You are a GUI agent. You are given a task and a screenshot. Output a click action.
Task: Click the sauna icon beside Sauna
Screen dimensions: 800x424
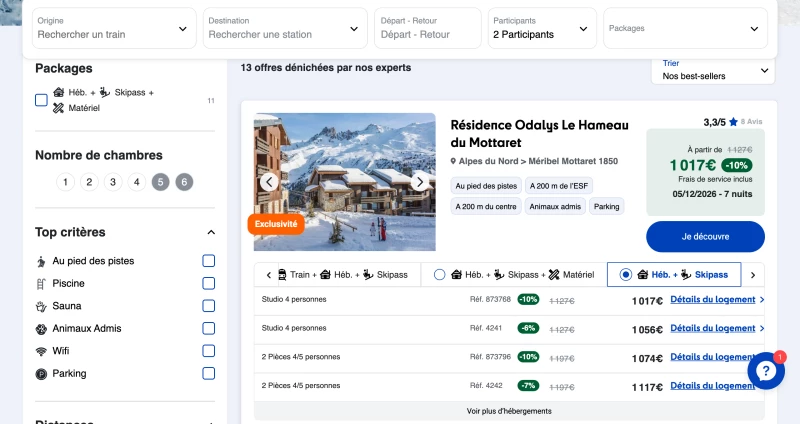pos(41,306)
